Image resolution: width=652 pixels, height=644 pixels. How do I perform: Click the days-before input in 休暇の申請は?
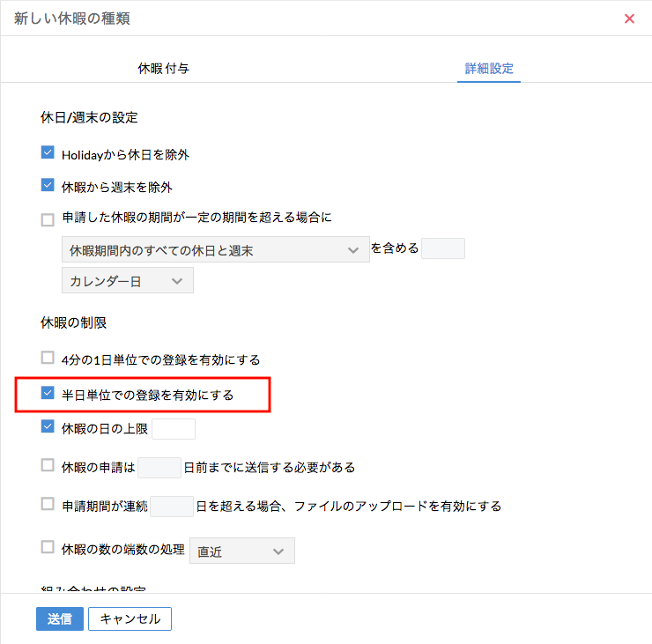click(159, 467)
